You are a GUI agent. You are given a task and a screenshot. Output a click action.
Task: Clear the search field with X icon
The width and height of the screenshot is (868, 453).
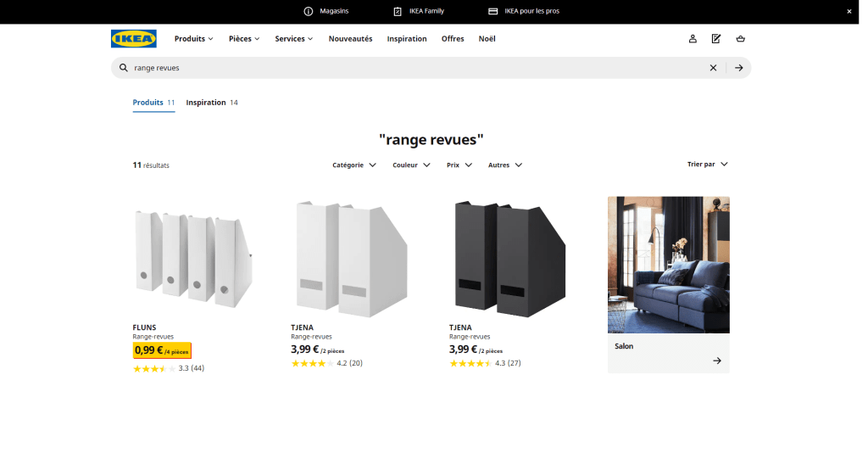tap(713, 68)
